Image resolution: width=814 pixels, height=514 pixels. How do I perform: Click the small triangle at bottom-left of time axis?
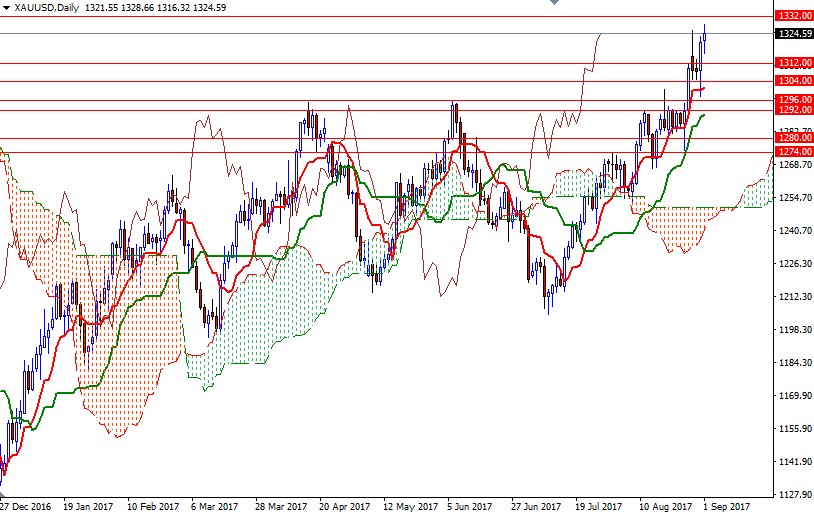(3, 495)
